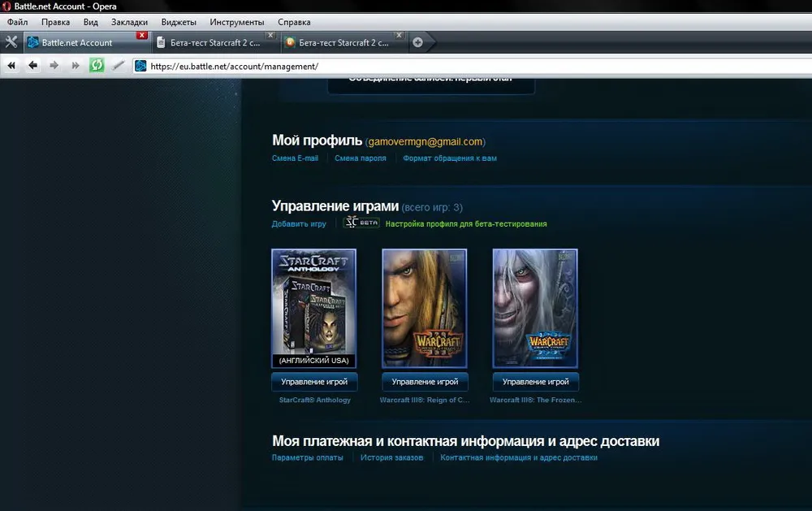Click the rewind navigation button

(12, 66)
